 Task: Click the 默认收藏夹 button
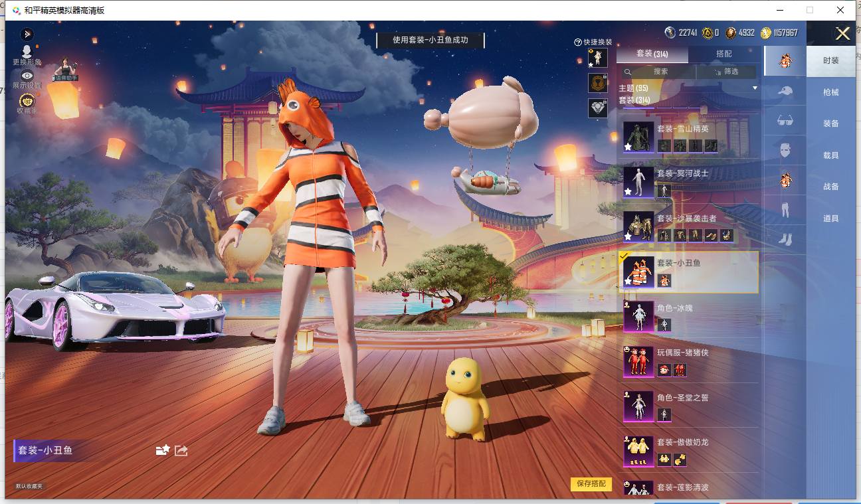pyautogui.click(x=29, y=487)
